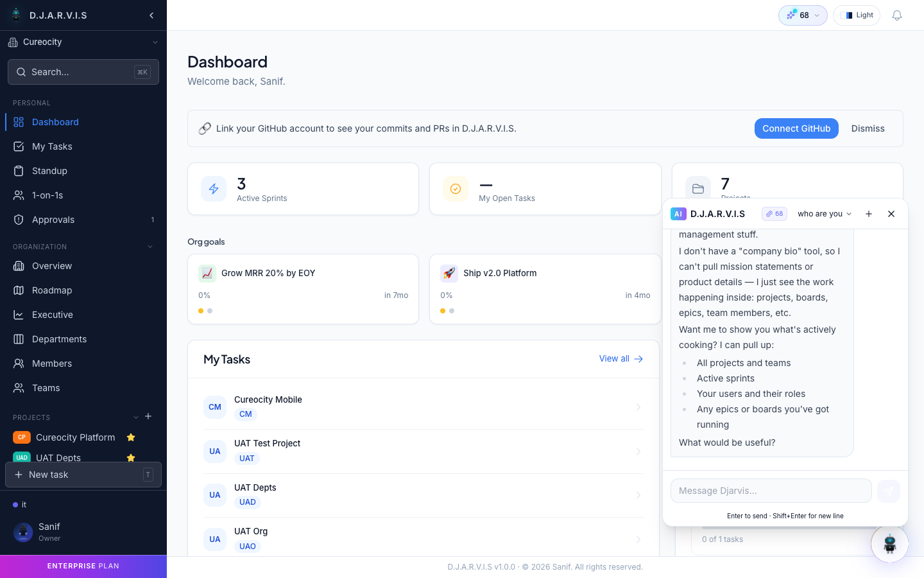The height and width of the screenshot is (578, 924).
Task: Go to My Tasks in sidebar
Action: pos(83,146)
